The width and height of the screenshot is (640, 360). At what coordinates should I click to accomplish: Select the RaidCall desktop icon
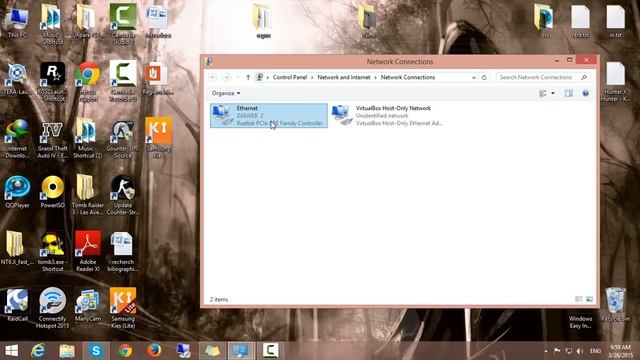pyautogui.click(x=17, y=305)
